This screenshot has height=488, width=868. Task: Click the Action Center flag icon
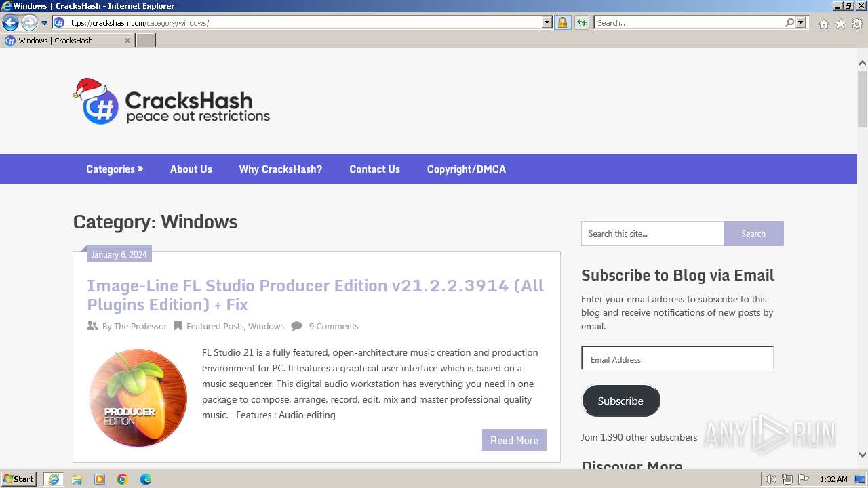tap(804, 479)
